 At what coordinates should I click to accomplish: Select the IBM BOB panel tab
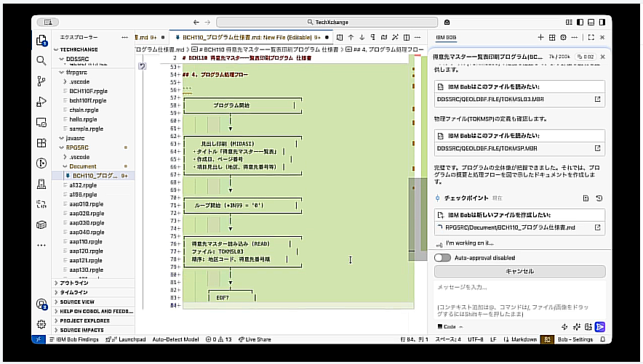point(446,37)
